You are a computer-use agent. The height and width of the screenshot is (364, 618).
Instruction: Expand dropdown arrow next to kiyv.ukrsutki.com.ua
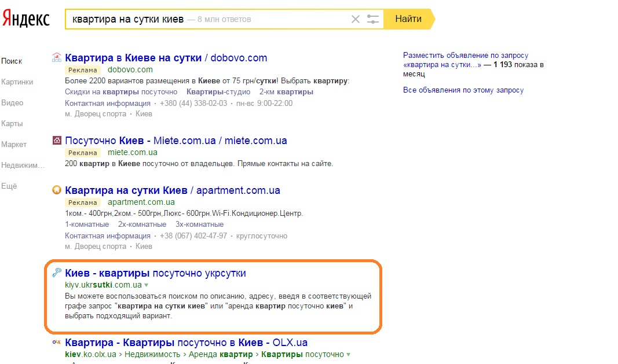[146, 285]
